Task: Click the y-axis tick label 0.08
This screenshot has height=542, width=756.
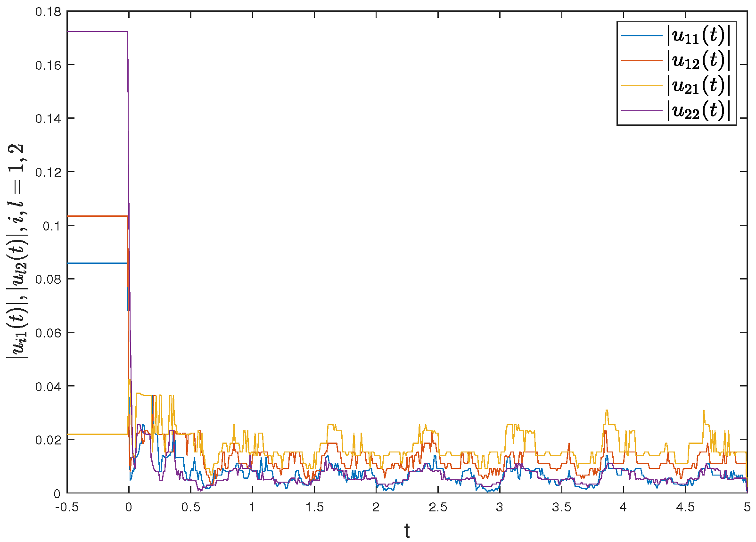Action: [48, 279]
